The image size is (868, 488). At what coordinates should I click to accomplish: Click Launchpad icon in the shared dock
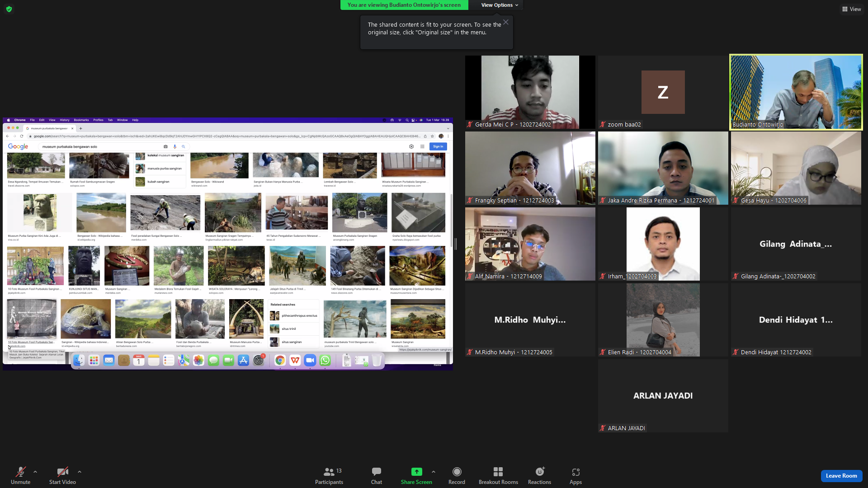94,361
